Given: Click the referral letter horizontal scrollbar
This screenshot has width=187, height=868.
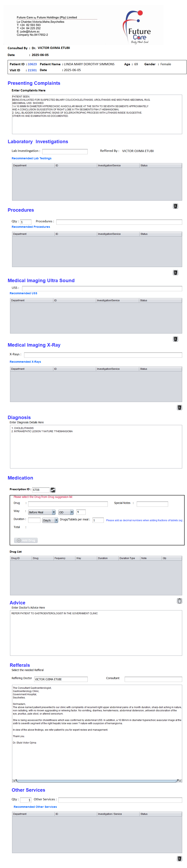Looking at the screenshot, I should [97, 780].
